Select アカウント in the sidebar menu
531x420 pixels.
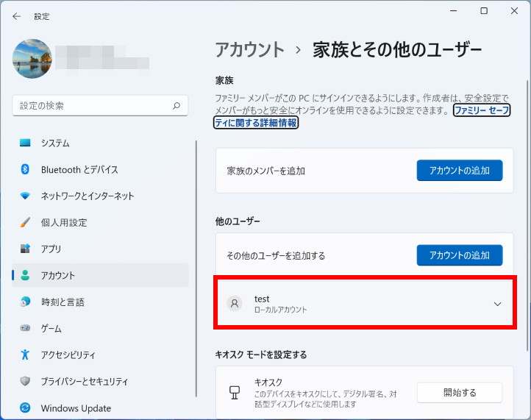tap(59, 275)
